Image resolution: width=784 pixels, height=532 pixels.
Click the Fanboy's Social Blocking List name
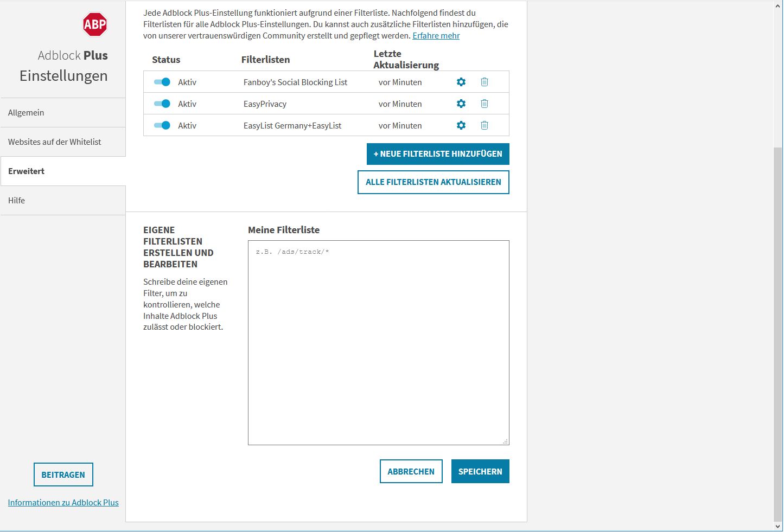(295, 82)
